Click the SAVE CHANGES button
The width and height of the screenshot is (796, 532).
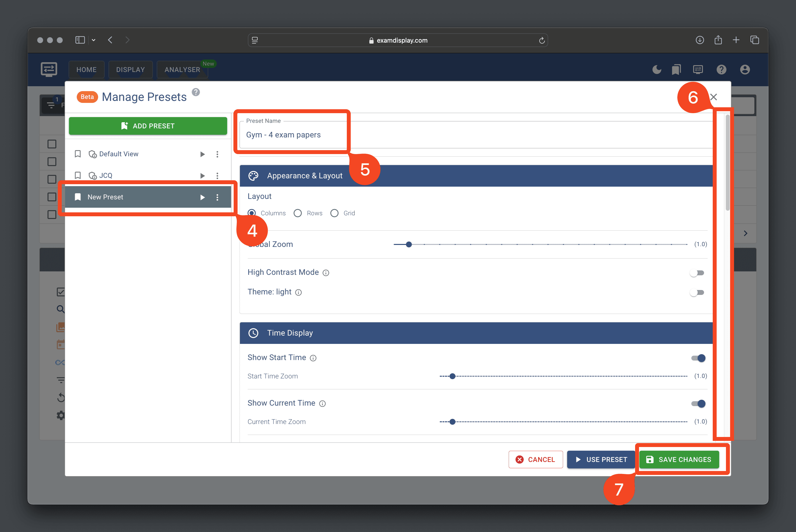pyautogui.click(x=679, y=459)
